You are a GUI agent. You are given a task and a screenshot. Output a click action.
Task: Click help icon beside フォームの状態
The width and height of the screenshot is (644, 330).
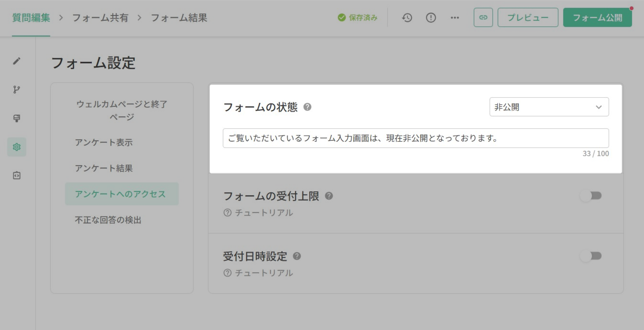307,107
